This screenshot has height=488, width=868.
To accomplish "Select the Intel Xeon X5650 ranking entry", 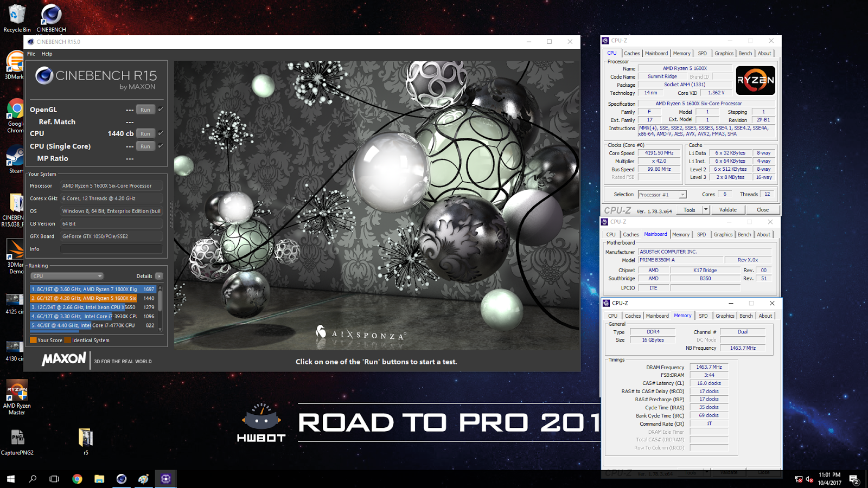I will click(93, 307).
